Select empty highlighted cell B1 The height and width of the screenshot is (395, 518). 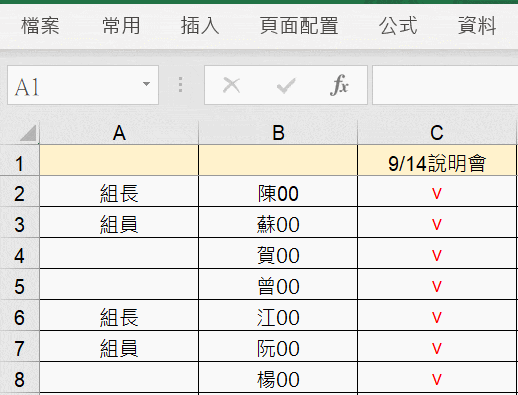[278, 160]
